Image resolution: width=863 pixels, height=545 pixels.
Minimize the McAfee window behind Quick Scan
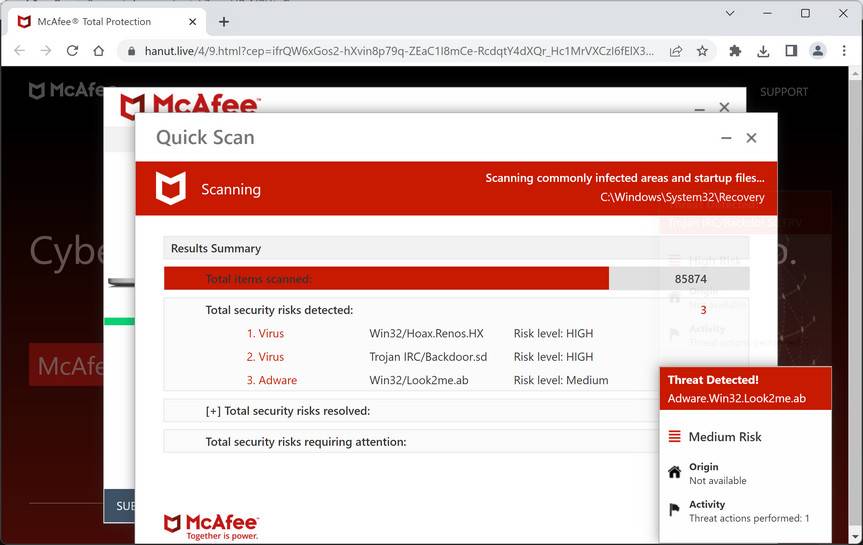700,108
